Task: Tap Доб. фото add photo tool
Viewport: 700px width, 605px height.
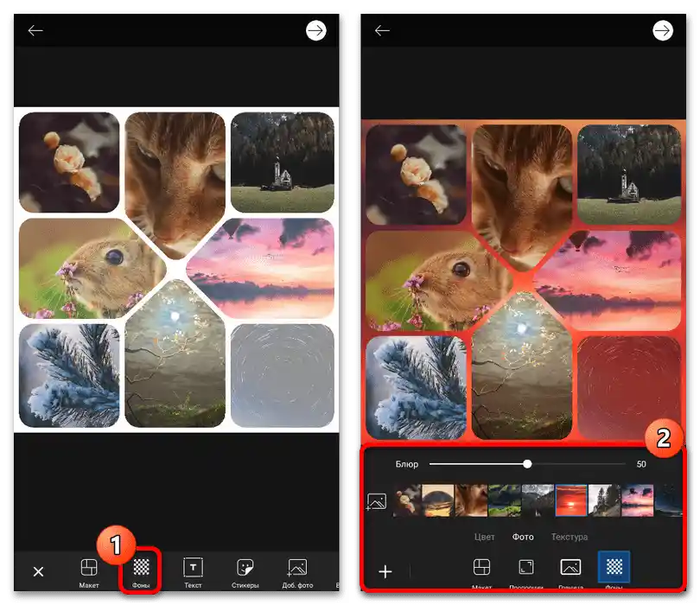Action: (x=297, y=572)
